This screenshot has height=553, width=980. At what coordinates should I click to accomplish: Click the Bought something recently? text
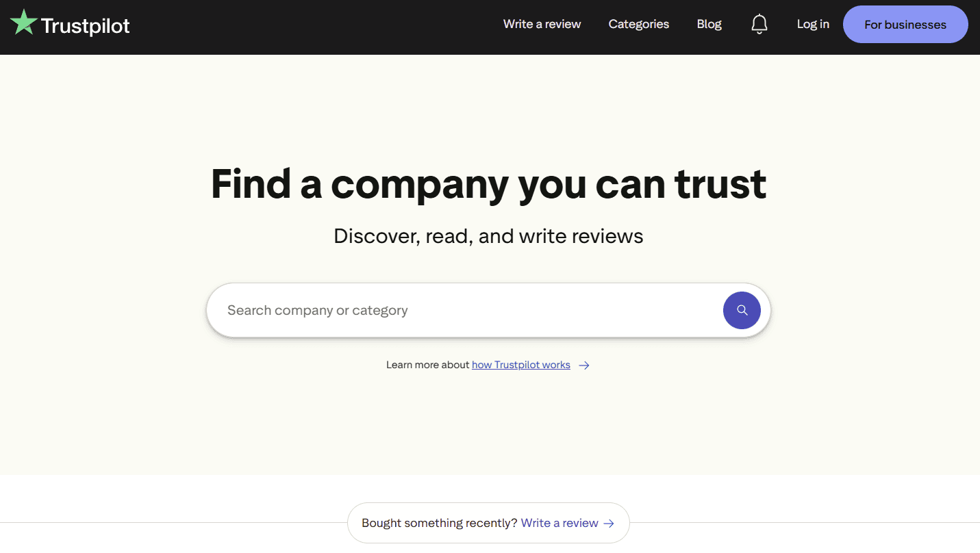tap(440, 523)
